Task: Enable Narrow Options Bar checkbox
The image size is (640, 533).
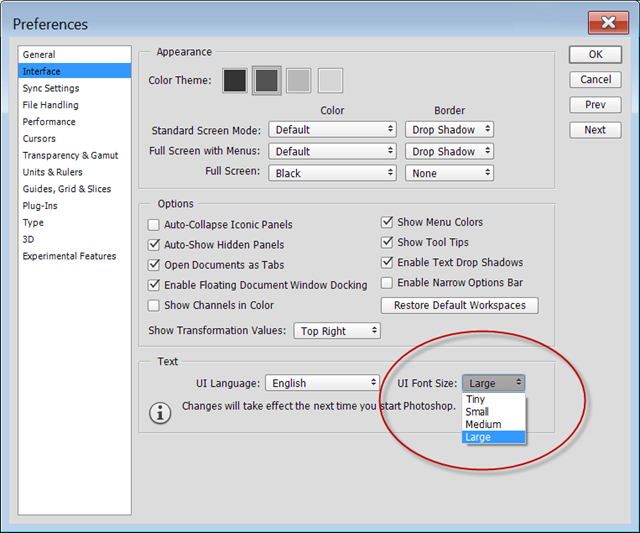Action: pyautogui.click(x=387, y=283)
